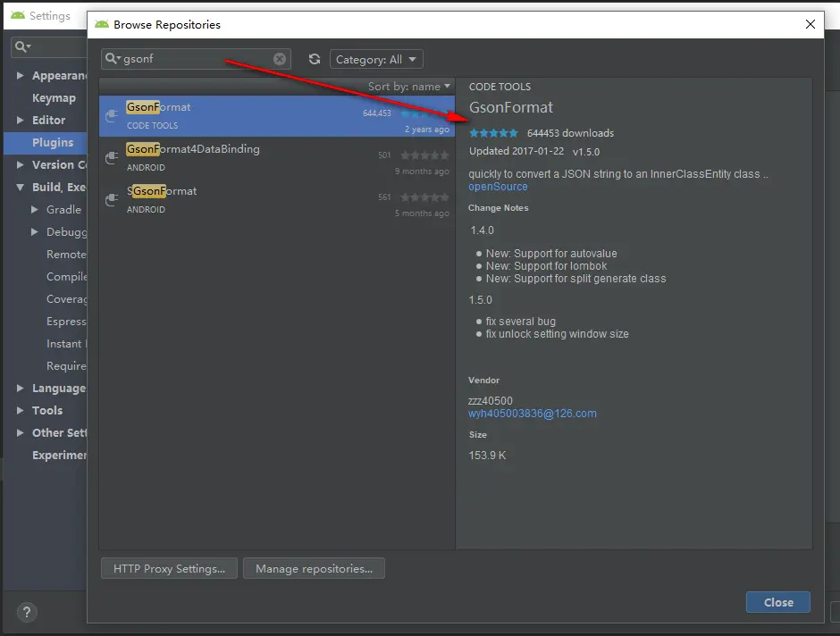Click the Android icon in Browse Repositories title
The height and width of the screenshot is (636, 840).
coord(102,24)
